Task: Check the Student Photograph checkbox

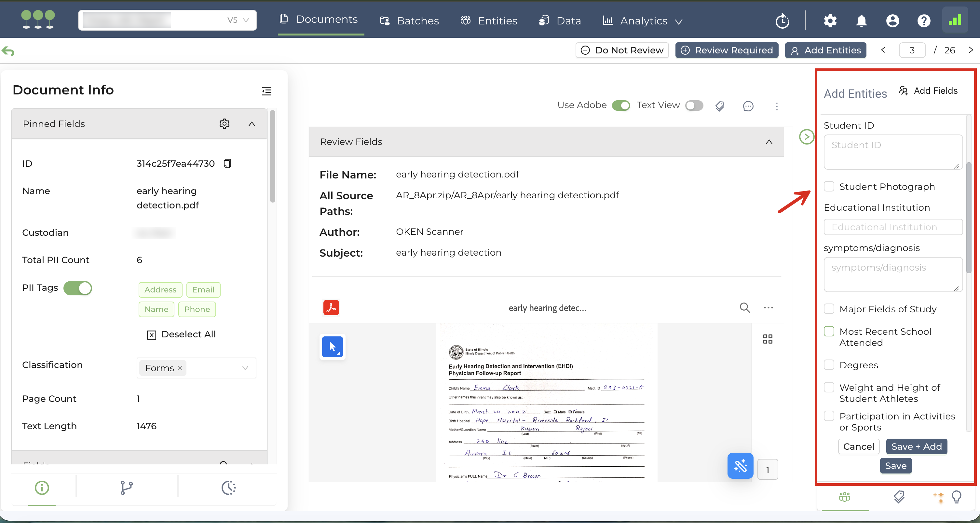Action: point(829,186)
